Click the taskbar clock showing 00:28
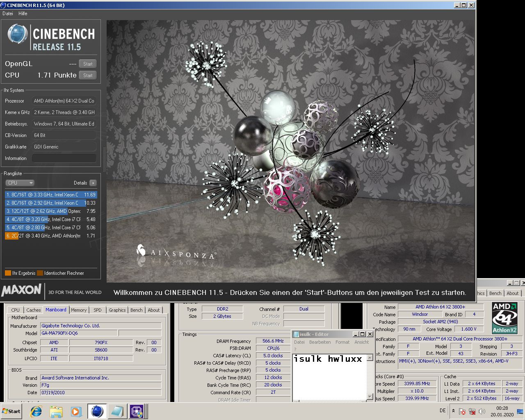The width and height of the screenshot is (525, 420). coord(502,411)
